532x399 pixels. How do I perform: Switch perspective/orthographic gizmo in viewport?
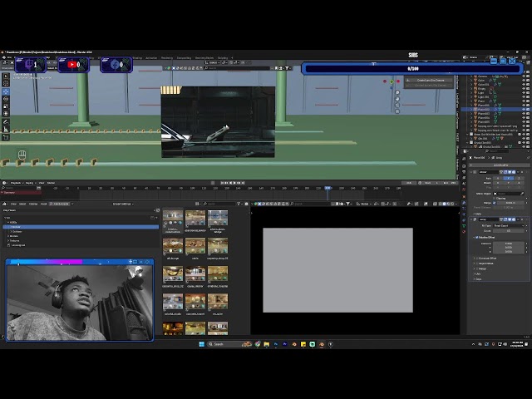pos(397,111)
